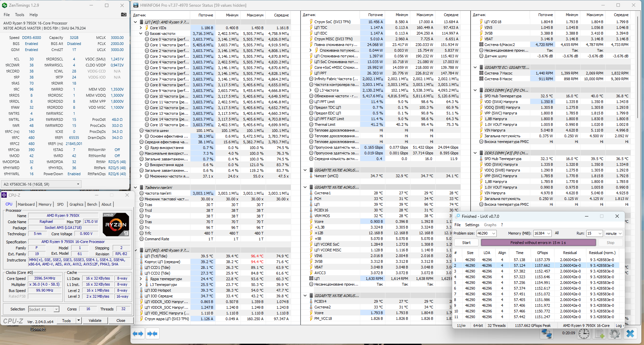The height and width of the screenshot is (345, 644).
Task: Open LinX File menu
Action: click(458, 225)
